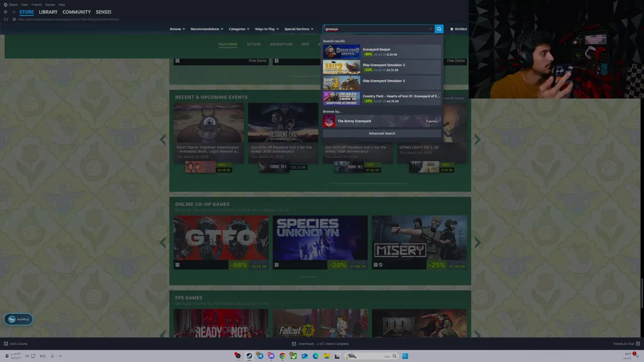This screenshot has width=644, height=362.
Task: Click the Windows Start button
Action: point(405,356)
